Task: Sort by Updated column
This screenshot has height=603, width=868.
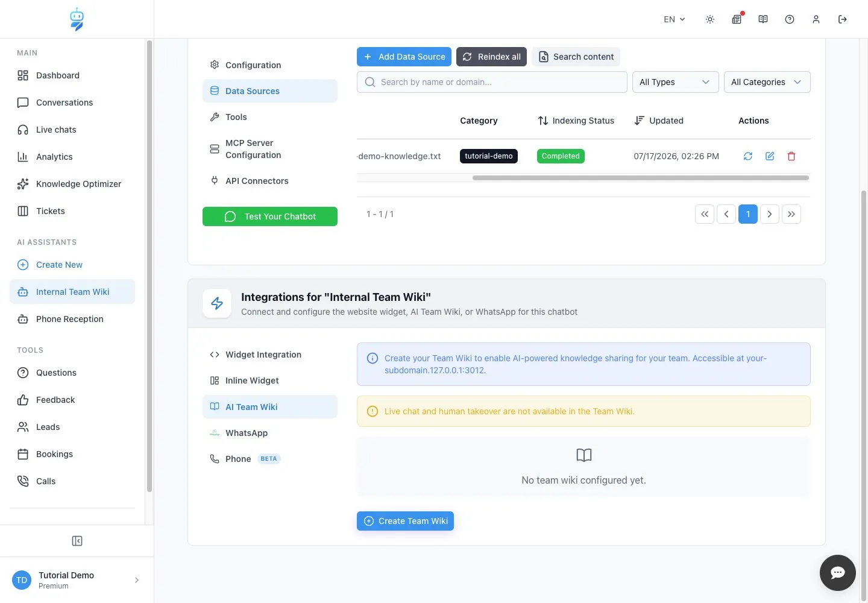Action: tap(659, 121)
